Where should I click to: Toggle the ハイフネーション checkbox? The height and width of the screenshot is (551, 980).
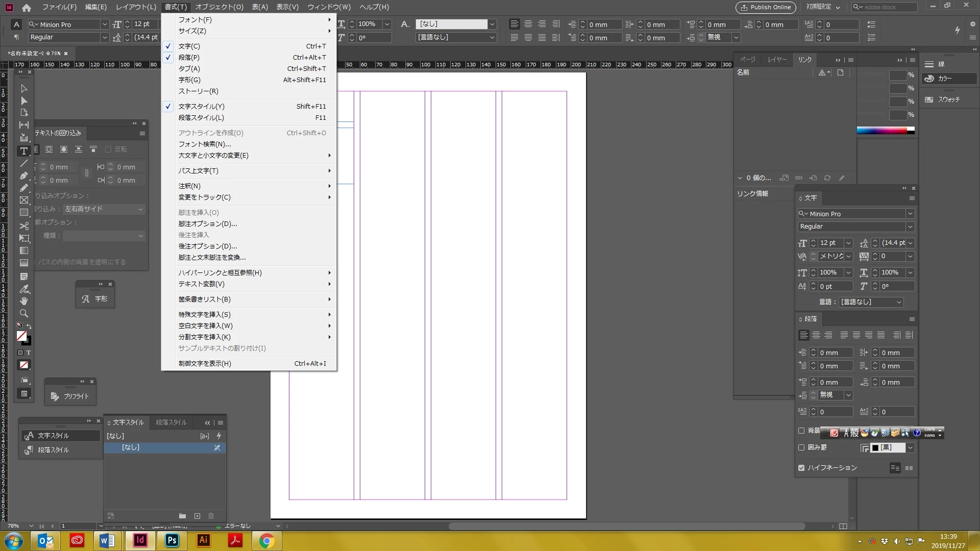point(801,468)
